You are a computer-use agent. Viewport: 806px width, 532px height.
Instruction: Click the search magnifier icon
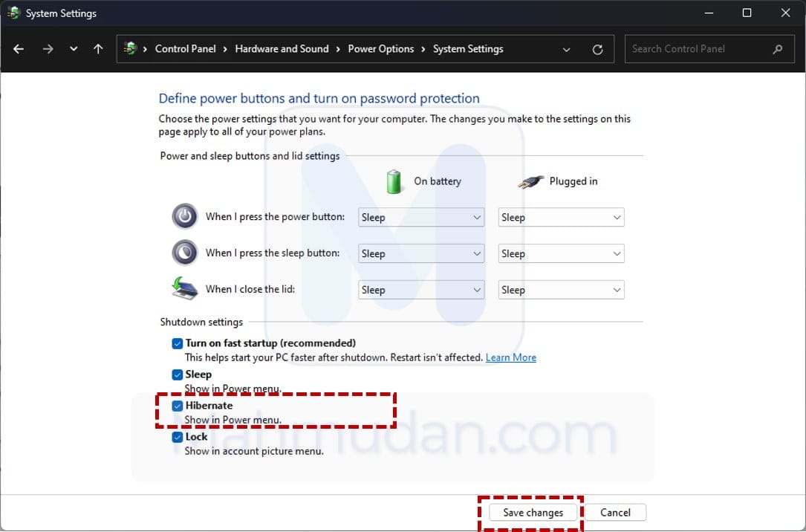click(x=778, y=49)
